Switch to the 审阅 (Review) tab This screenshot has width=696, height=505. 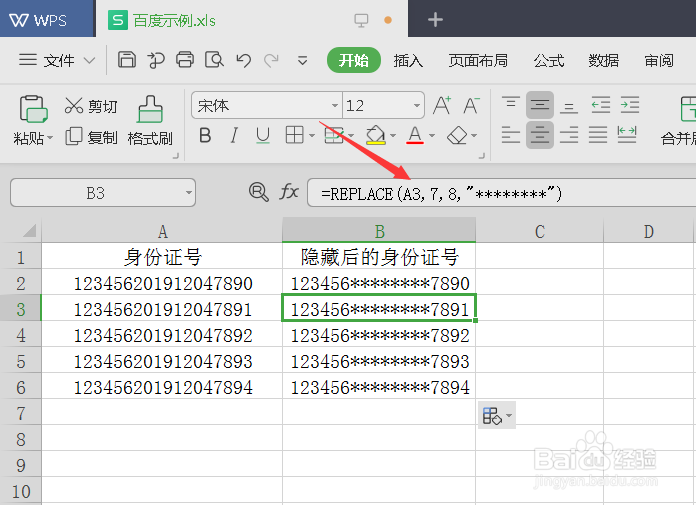click(659, 60)
